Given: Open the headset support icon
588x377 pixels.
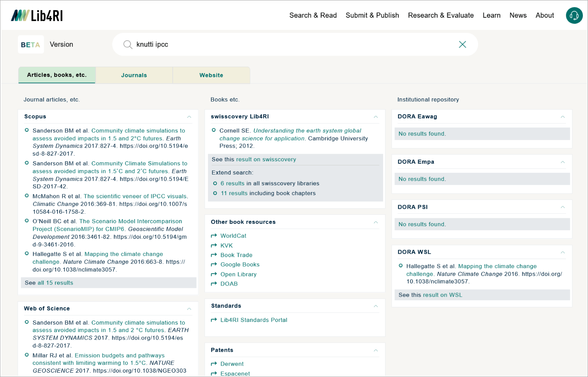Looking at the screenshot, I should click(x=574, y=16).
